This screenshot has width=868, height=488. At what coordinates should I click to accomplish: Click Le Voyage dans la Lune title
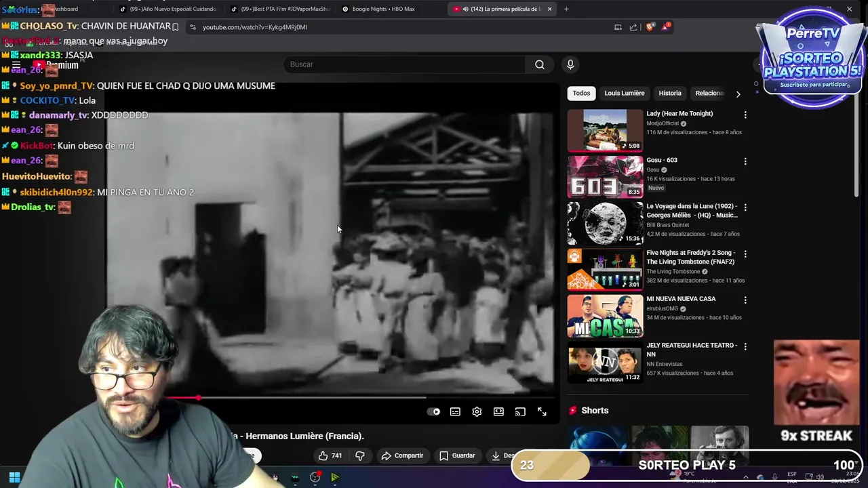[x=692, y=211]
